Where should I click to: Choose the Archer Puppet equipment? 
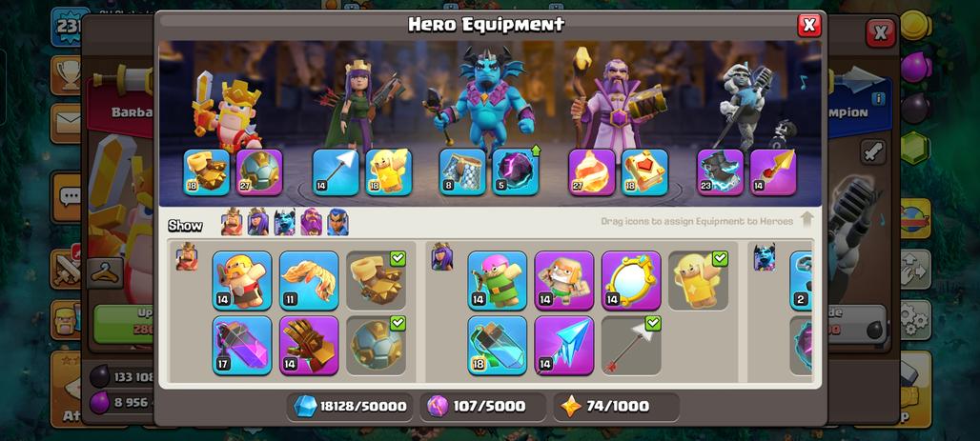497,280
